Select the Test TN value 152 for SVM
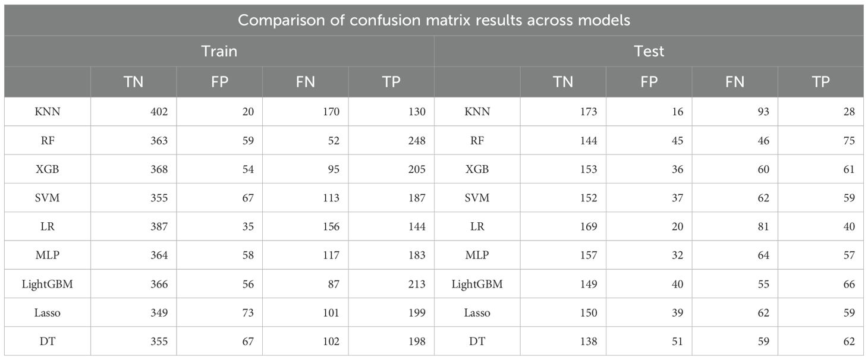This screenshot has width=868, height=360. [x=588, y=198]
